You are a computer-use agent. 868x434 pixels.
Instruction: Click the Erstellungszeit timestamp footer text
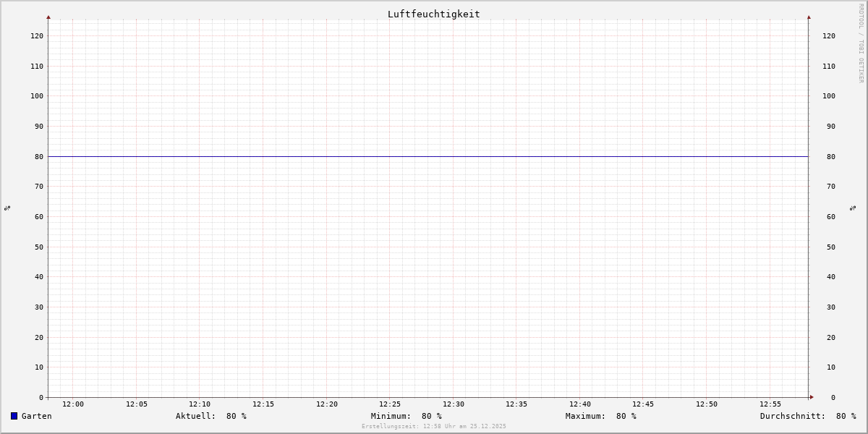point(434,426)
